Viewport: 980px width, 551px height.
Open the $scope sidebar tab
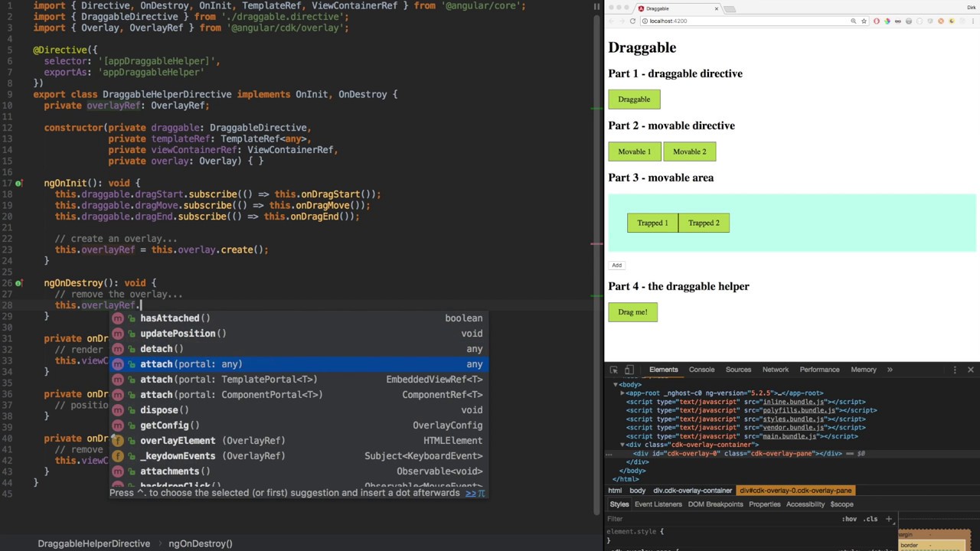841,504
